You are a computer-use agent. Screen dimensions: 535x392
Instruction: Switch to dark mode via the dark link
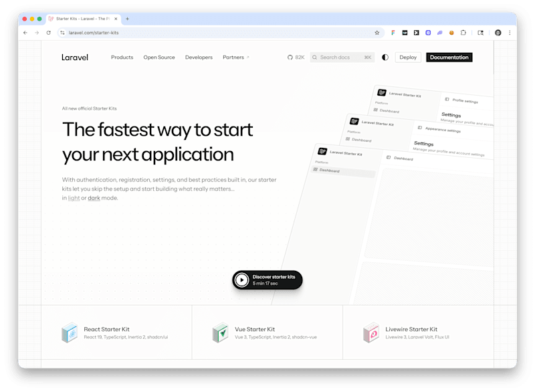click(94, 198)
